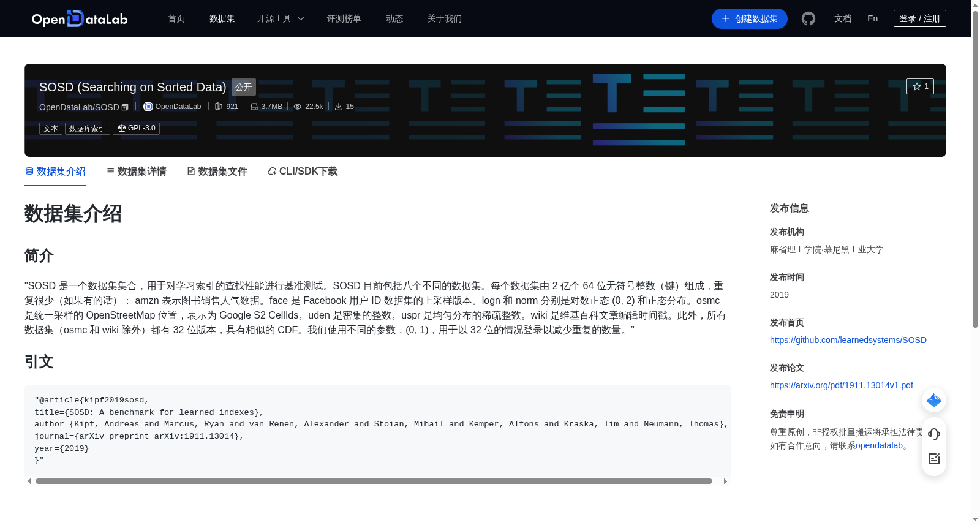The width and height of the screenshot is (980, 525).
Task: Click the 创建数据集 button
Action: pos(749,18)
